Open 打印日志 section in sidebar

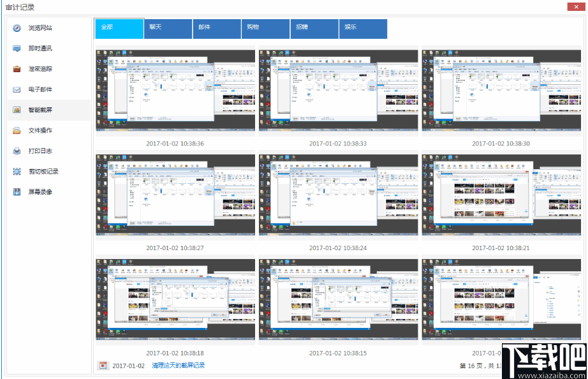[49, 151]
